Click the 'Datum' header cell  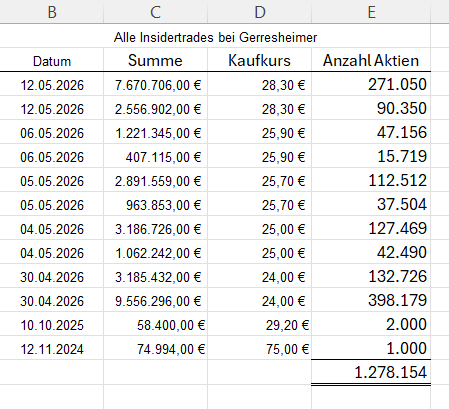[x=52, y=61]
